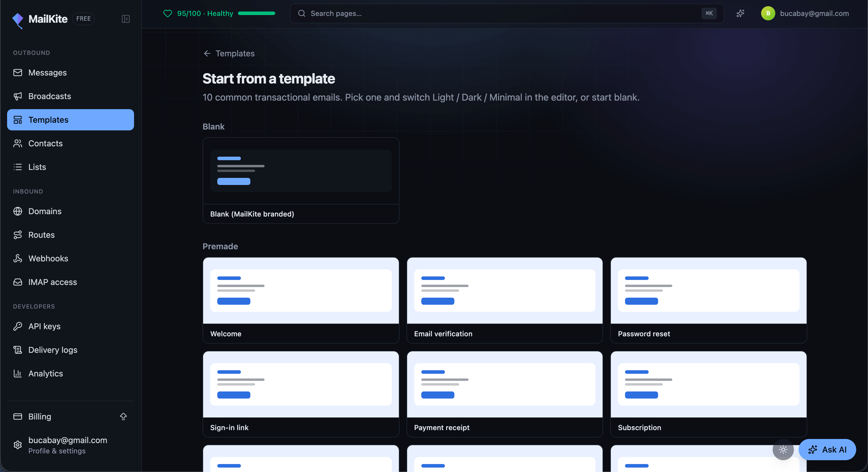
Task: Click the Blank section heading
Action: tap(213, 127)
